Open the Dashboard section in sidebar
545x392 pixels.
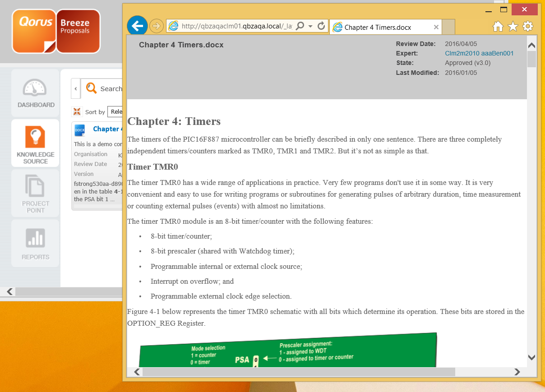click(x=36, y=93)
